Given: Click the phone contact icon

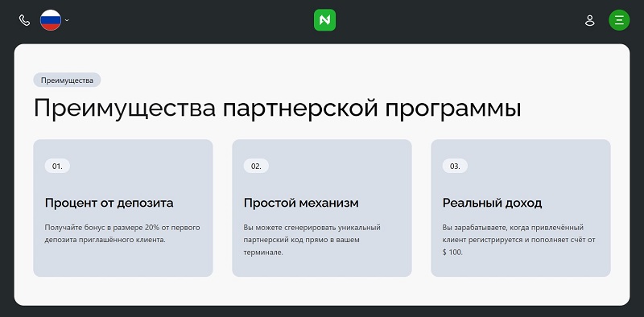Looking at the screenshot, I should (x=25, y=20).
